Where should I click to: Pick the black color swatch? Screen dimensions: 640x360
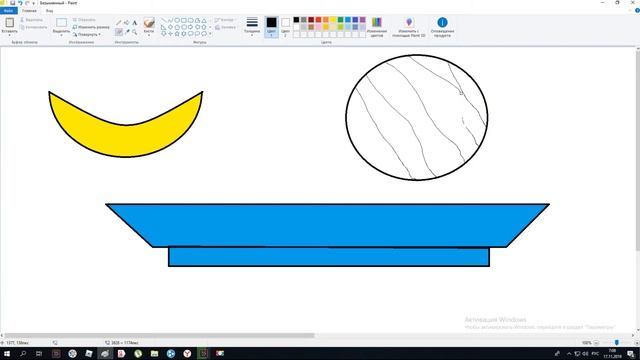click(x=296, y=20)
